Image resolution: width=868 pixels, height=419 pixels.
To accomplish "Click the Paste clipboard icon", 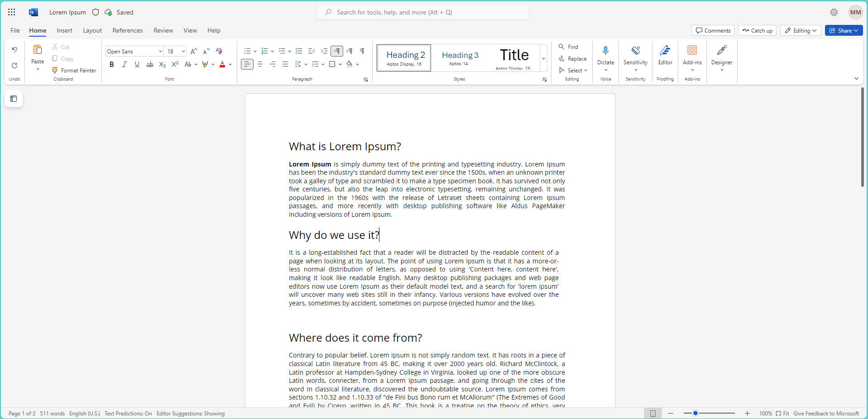I will [38, 49].
